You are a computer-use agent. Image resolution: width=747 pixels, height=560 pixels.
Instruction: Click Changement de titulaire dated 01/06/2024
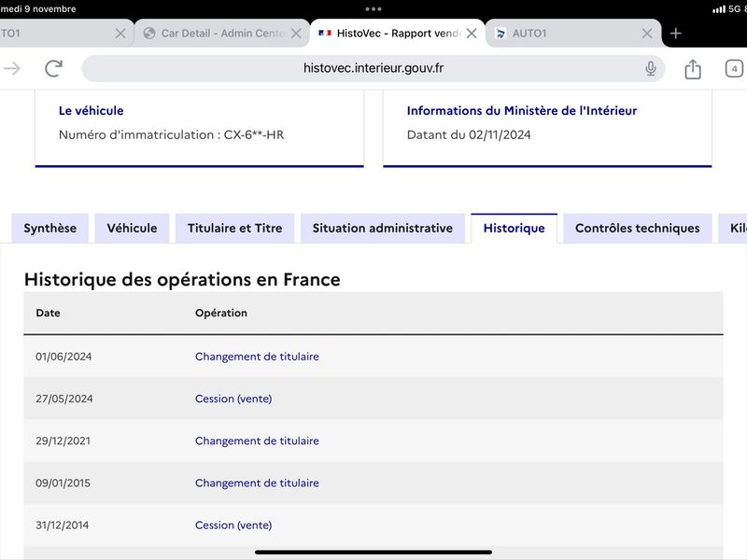[x=257, y=357]
